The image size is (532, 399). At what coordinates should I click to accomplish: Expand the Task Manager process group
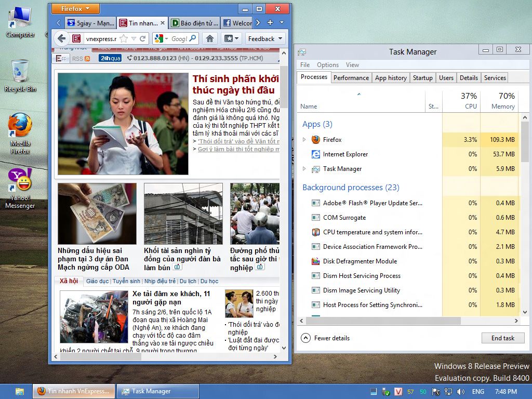(x=304, y=169)
